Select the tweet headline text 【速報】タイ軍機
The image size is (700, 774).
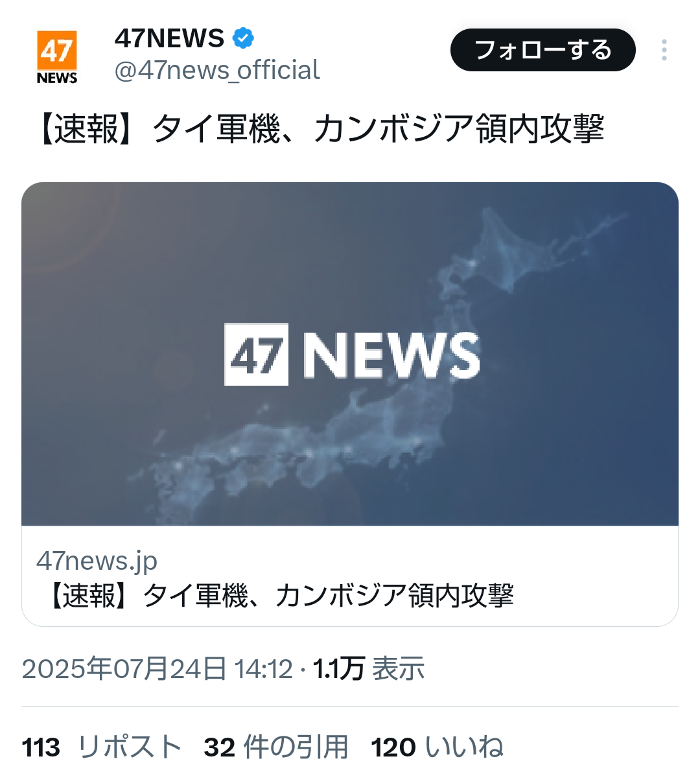(x=159, y=128)
